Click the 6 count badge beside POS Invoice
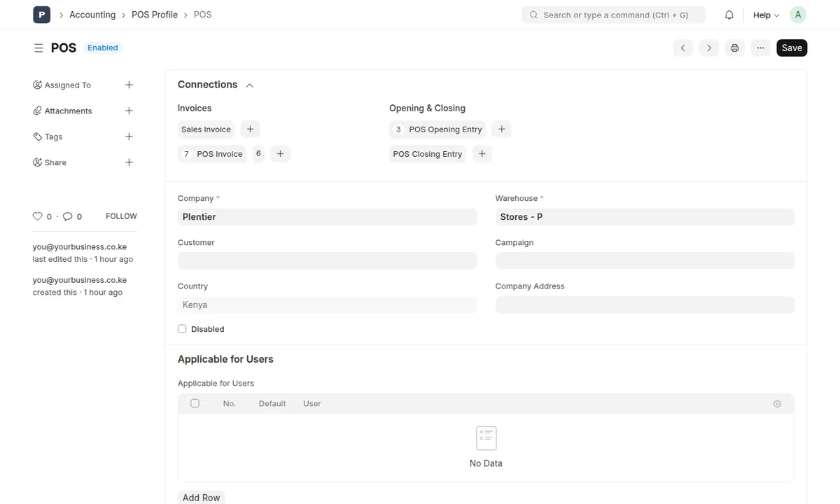Image resolution: width=840 pixels, height=504 pixels. click(258, 154)
